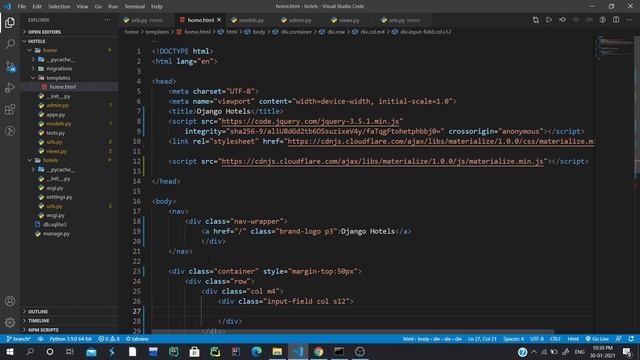The height and width of the screenshot is (360, 640).
Task: Open the Accounts icon in activity bar
Action: click(10, 301)
